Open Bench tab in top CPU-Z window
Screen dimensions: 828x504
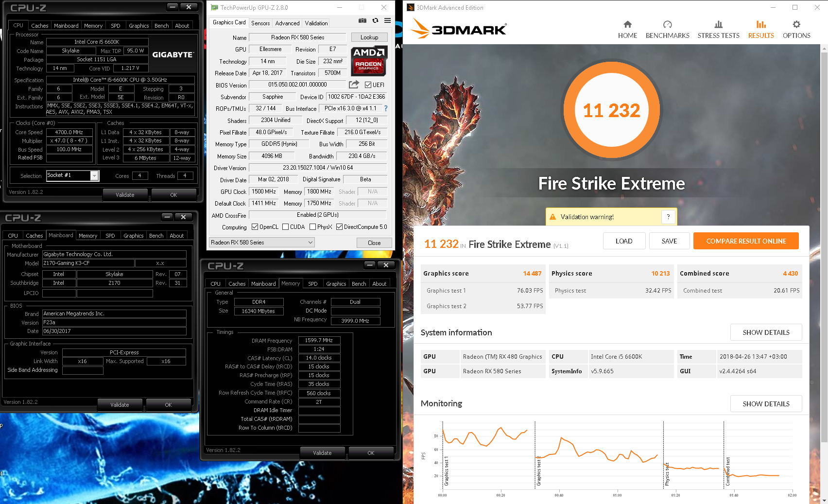[162, 26]
